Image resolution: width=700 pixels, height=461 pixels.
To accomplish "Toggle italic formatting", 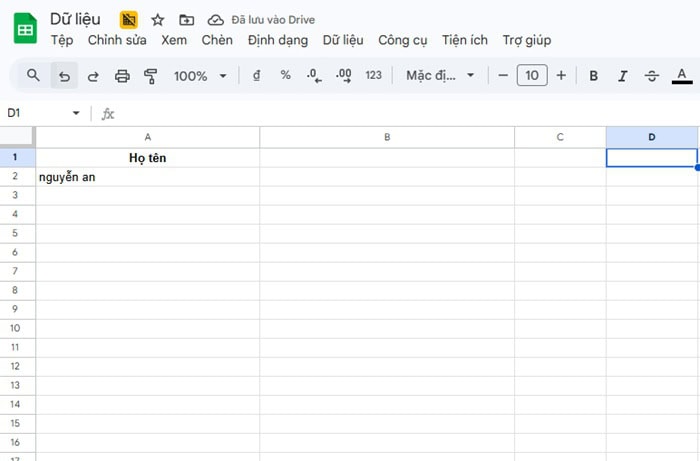I will [x=623, y=75].
